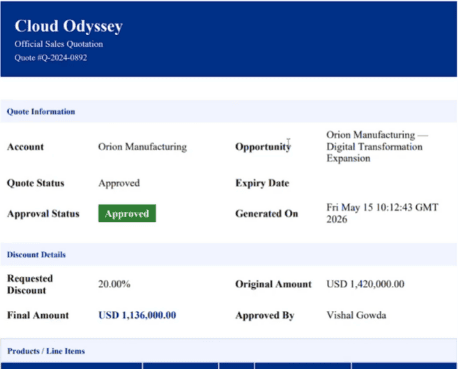Click the Final Amount label

click(38, 315)
